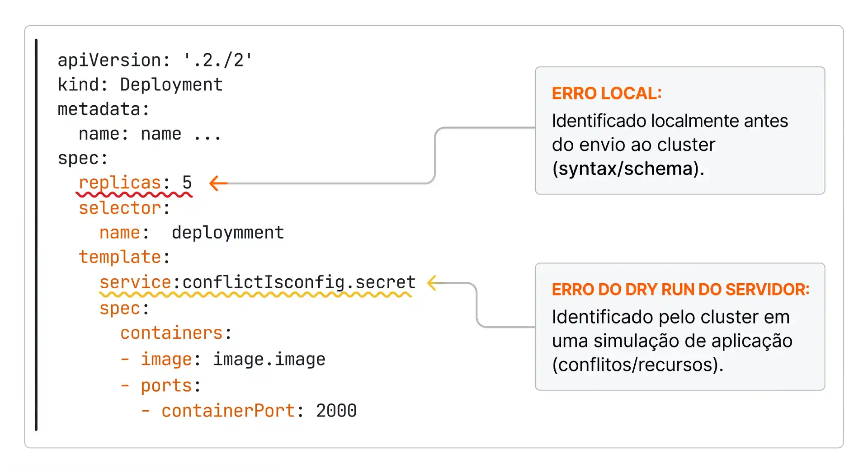Click the top-level 'metadata:' key

[104, 109]
